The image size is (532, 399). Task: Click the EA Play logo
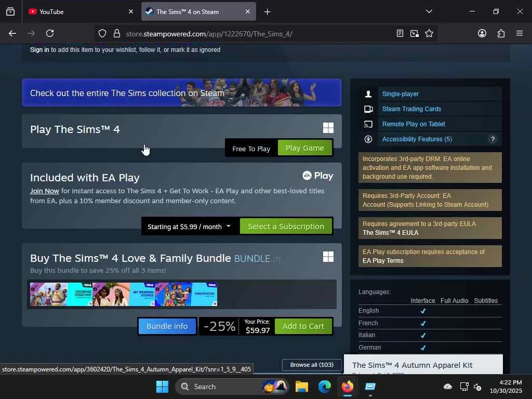(x=318, y=176)
